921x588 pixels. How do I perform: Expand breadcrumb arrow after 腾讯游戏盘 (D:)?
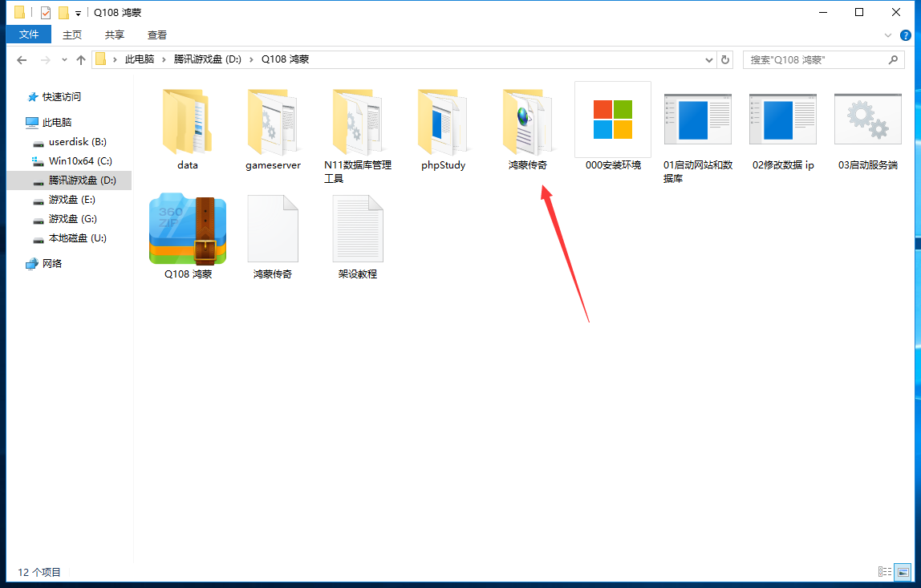[251, 59]
